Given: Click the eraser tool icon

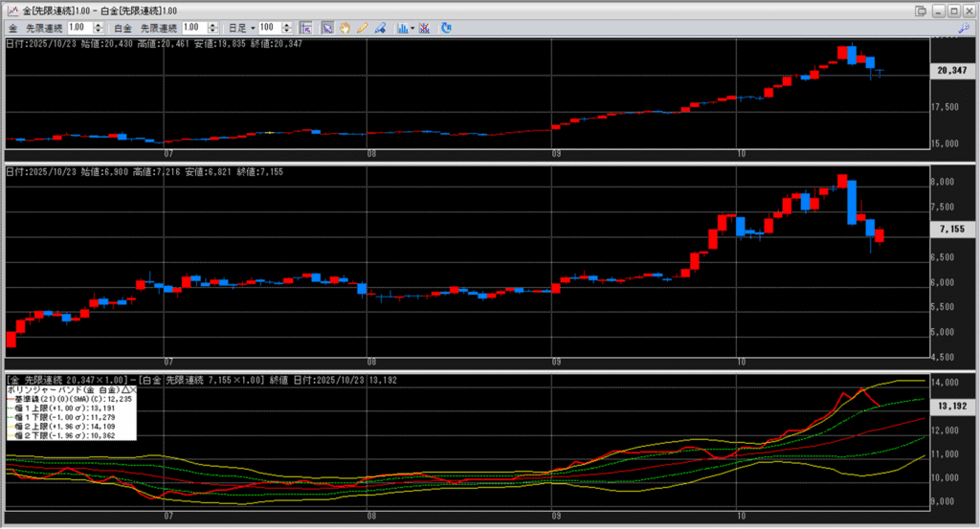Looking at the screenshot, I should (380, 28).
